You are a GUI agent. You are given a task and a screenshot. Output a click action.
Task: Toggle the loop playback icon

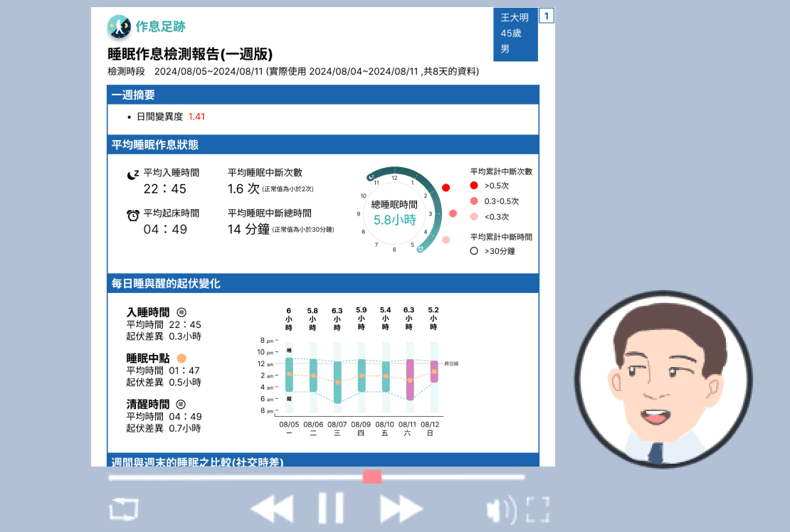(124, 509)
